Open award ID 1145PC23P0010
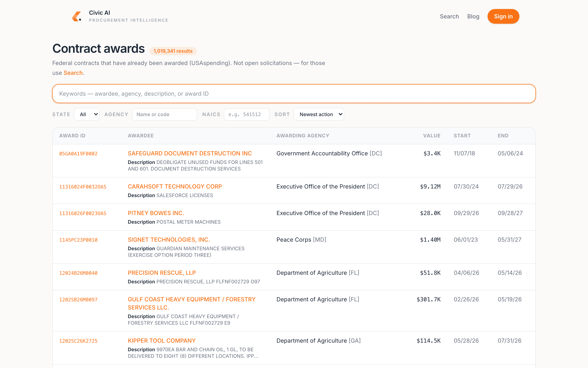 click(x=78, y=240)
